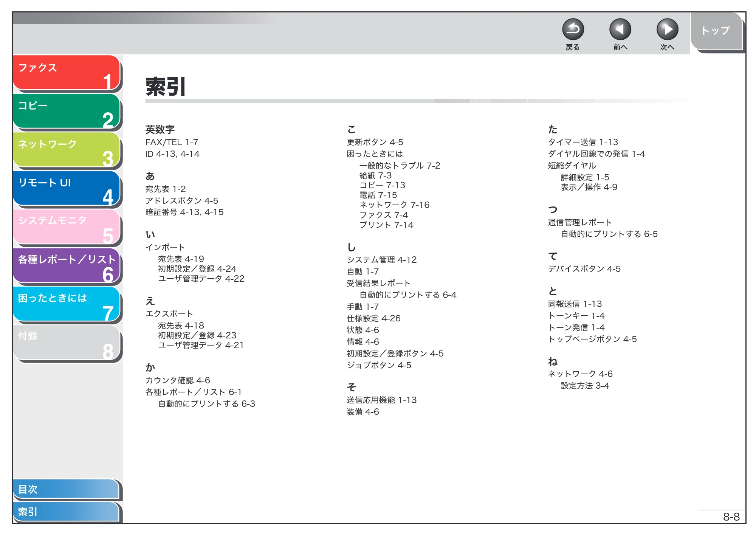Open chapter 6 各種レポート／リスト tab

[x=67, y=265]
